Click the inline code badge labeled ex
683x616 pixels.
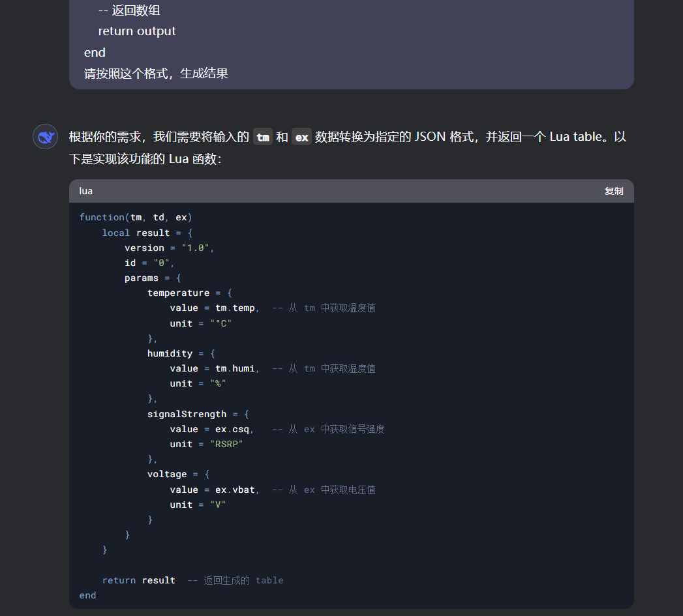coord(302,137)
